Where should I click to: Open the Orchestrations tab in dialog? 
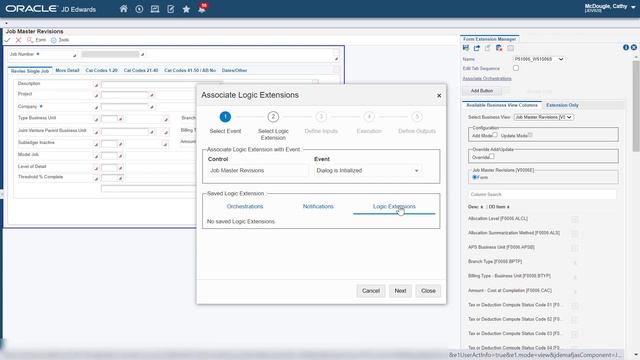(x=245, y=207)
